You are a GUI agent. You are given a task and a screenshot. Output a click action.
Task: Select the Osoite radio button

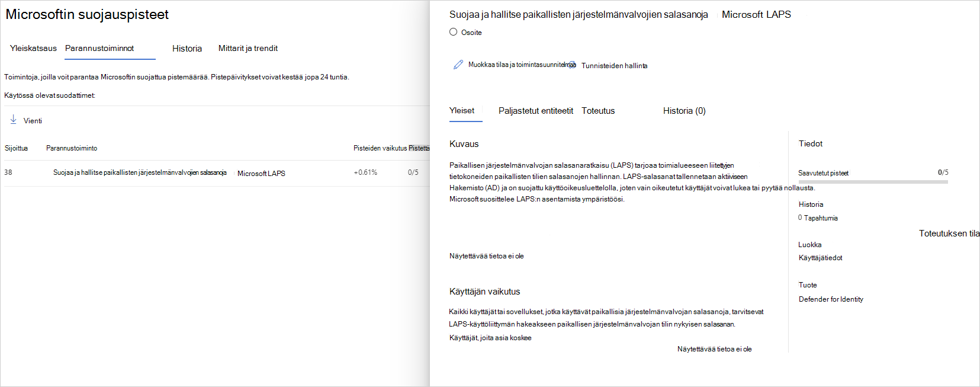[453, 32]
